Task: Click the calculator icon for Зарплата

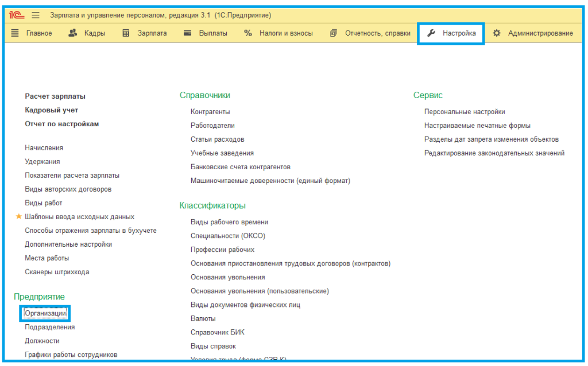Action: point(126,33)
